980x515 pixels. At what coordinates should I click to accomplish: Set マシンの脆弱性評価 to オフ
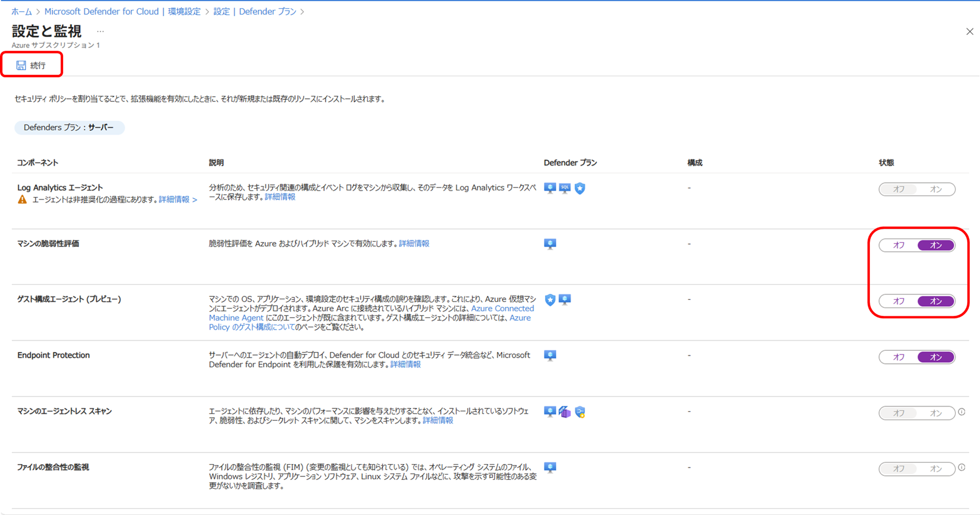(899, 245)
